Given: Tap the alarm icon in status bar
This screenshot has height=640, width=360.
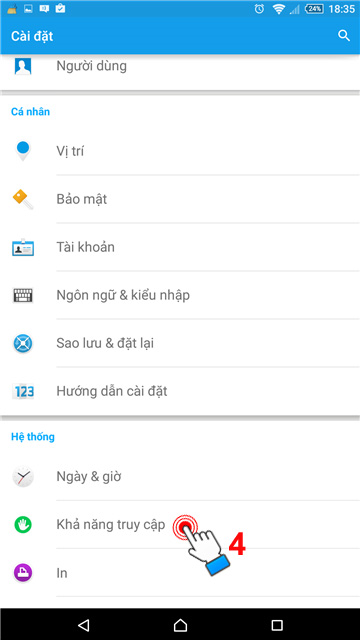Looking at the screenshot, I should click(259, 9).
